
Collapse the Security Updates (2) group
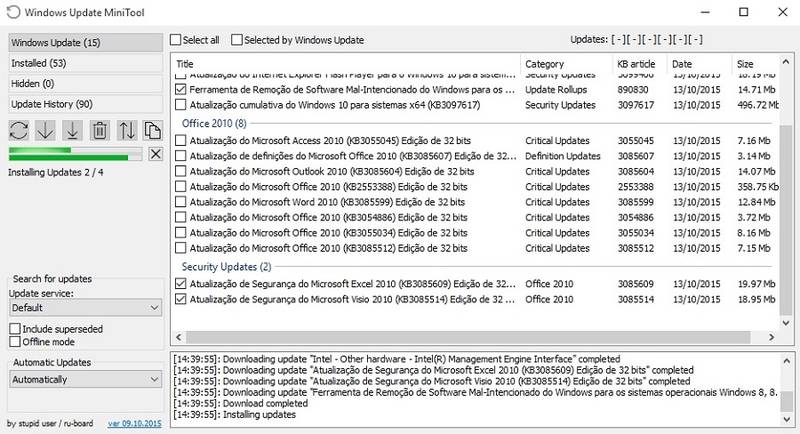point(227,267)
